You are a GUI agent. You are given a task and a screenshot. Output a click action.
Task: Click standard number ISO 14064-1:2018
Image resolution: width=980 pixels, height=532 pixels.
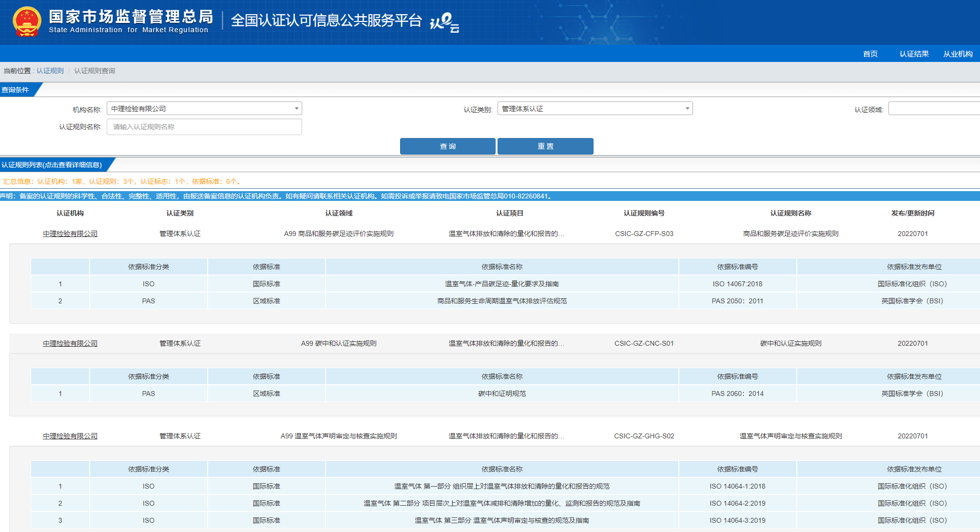737,486
